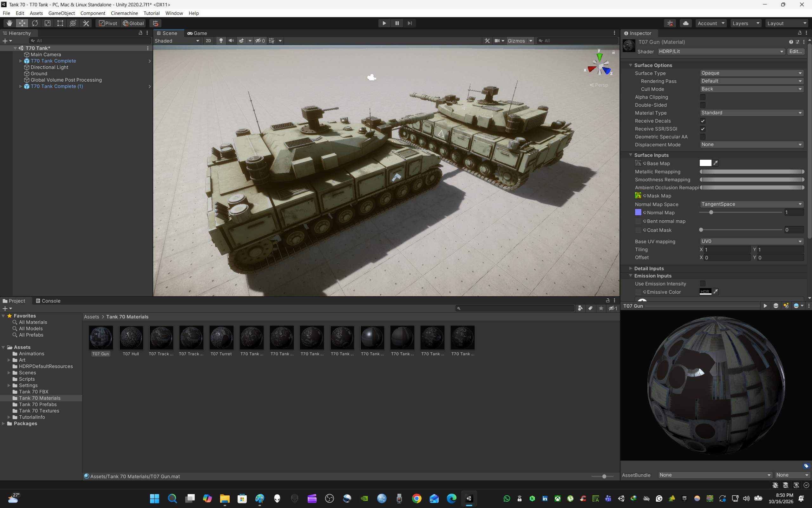The image size is (812, 508).
Task: Open scene component tools icon
Action: point(487,41)
